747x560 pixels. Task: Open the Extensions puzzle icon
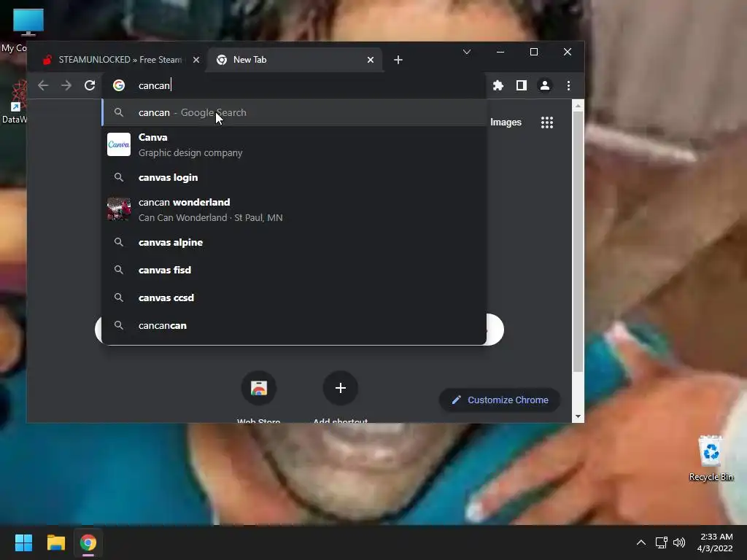tap(498, 86)
